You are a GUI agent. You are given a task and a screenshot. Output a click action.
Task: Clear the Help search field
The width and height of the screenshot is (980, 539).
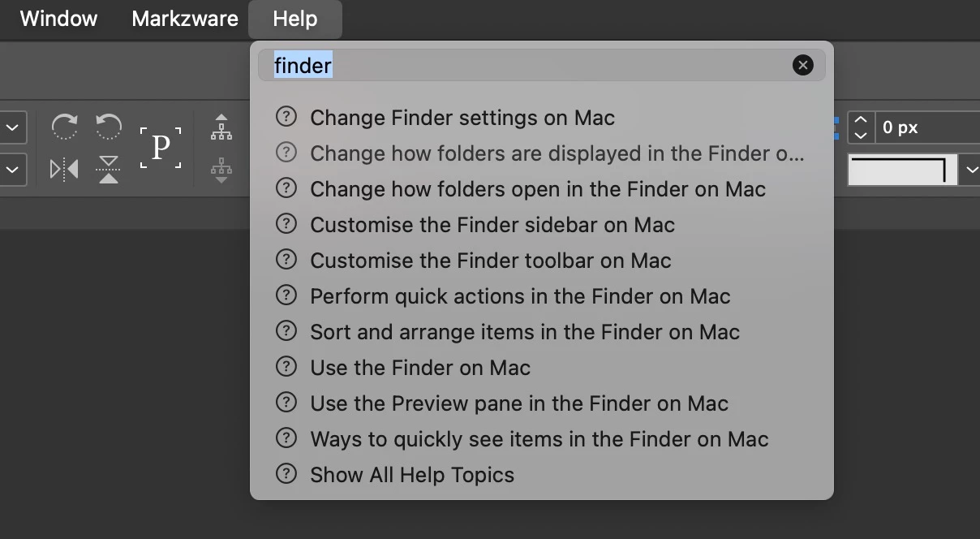click(802, 65)
